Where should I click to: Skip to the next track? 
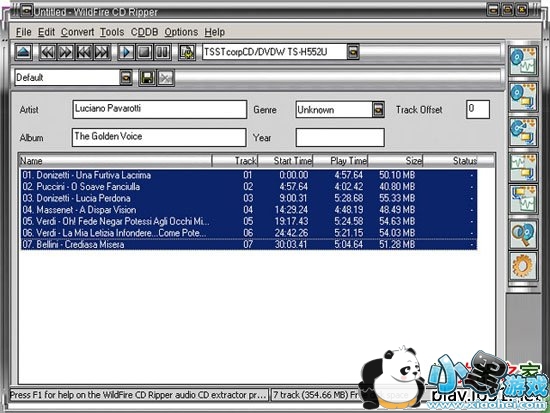(102, 52)
